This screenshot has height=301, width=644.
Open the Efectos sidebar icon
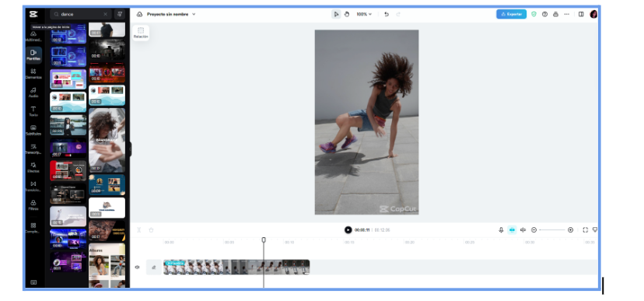(x=33, y=167)
